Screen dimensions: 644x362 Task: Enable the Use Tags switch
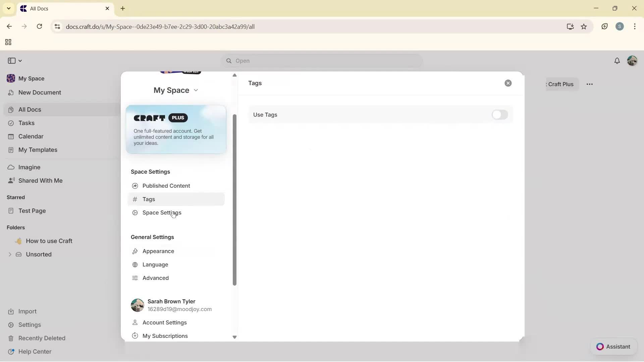(499, 115)
